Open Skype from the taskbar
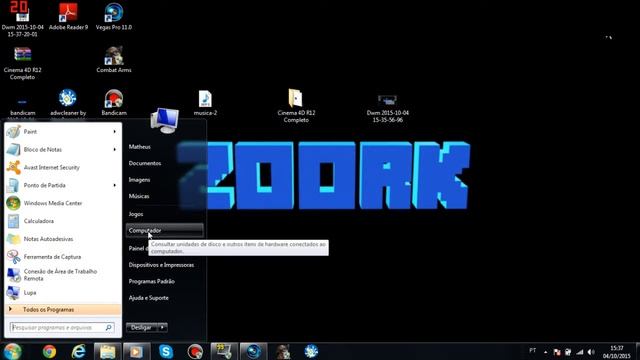The height and width of the screenshot is (360, 640). 166,351
